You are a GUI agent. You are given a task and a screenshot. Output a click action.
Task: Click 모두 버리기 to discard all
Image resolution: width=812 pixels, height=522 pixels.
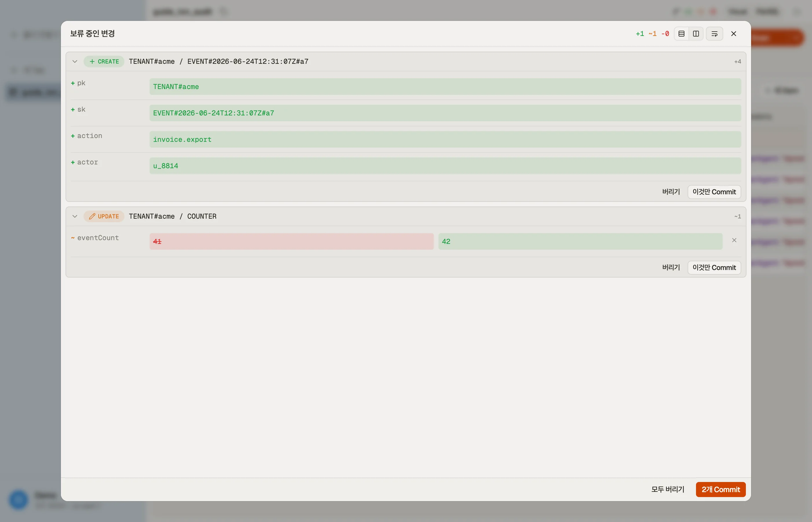(x=668, y=490)
